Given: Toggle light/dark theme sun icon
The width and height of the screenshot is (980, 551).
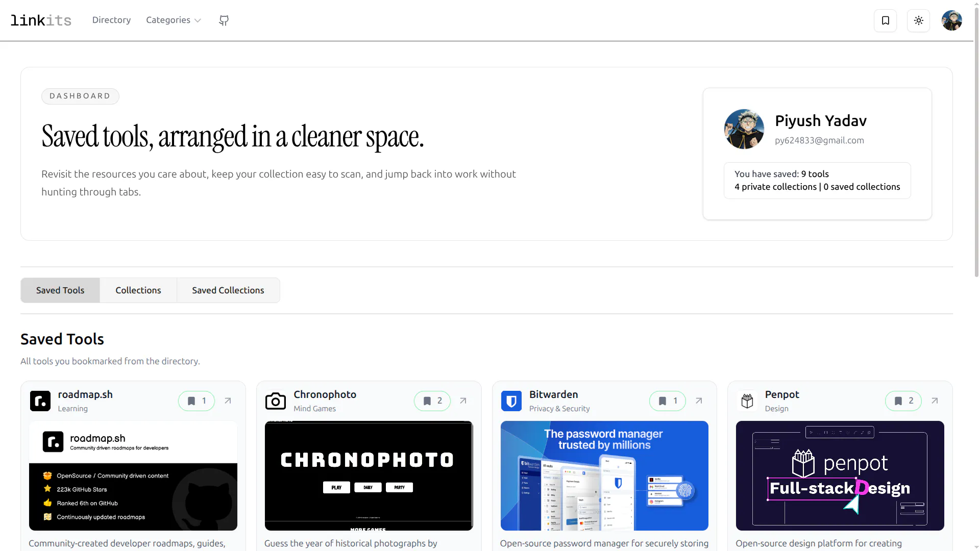Looking at the screenshot, I should point(918,20).
